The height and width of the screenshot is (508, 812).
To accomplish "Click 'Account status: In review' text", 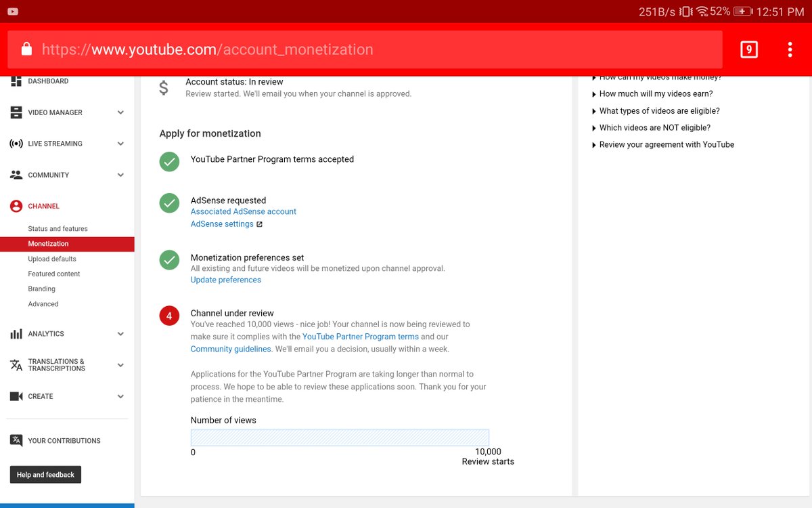I will pos(234,82).
